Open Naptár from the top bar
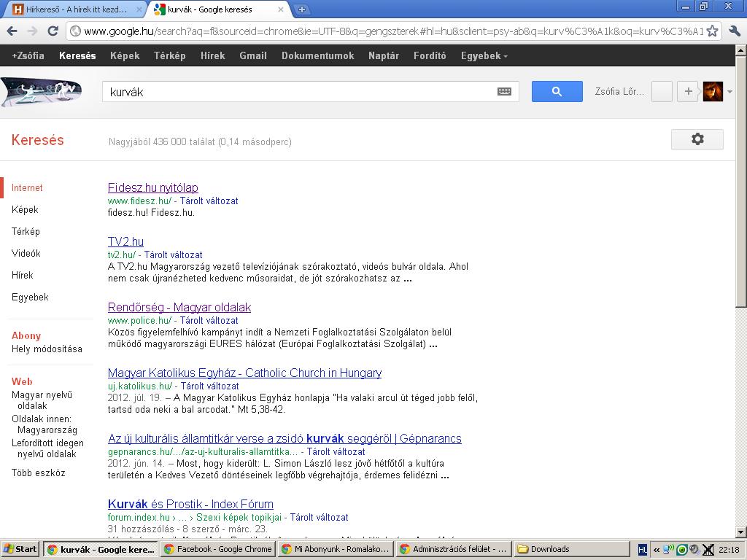This screenshot has height=560, width=747. pyautogui.click(x=384, y=55)
